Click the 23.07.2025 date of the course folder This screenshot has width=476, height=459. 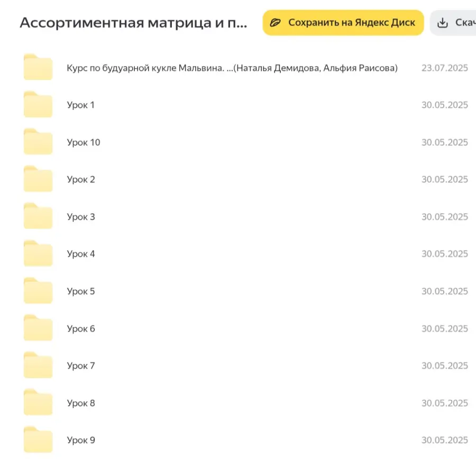click(445, 67)
